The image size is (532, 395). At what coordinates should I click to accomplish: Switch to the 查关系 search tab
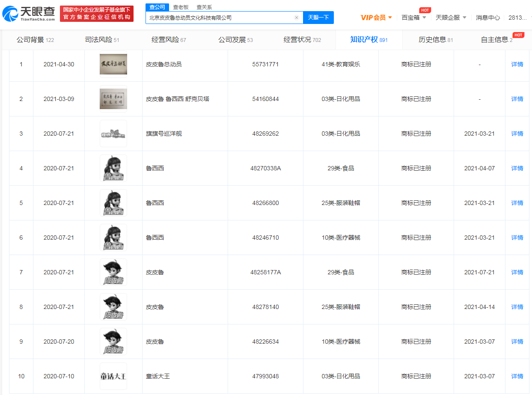click(x=204, y=7)
